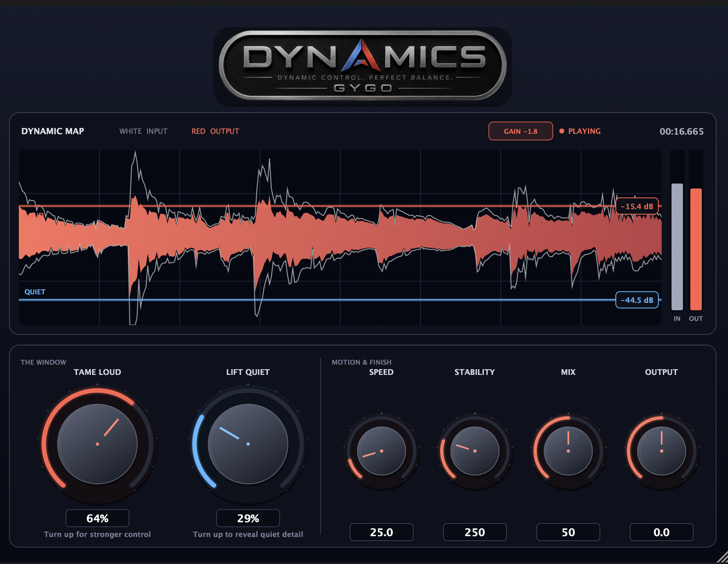
Task: Click the THE WINDOW section heading
Action: click(x=43, y=362)
